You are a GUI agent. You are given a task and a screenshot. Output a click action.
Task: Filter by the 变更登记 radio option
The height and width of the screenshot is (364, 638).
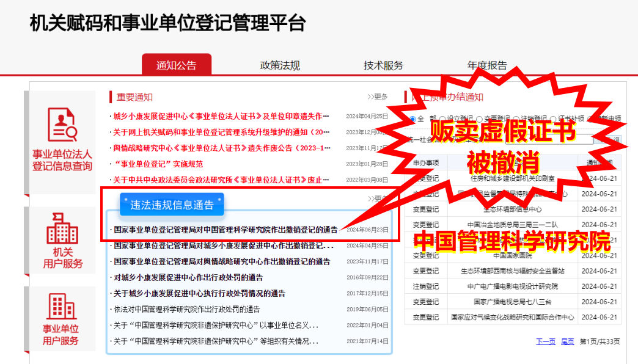[479, 118]
